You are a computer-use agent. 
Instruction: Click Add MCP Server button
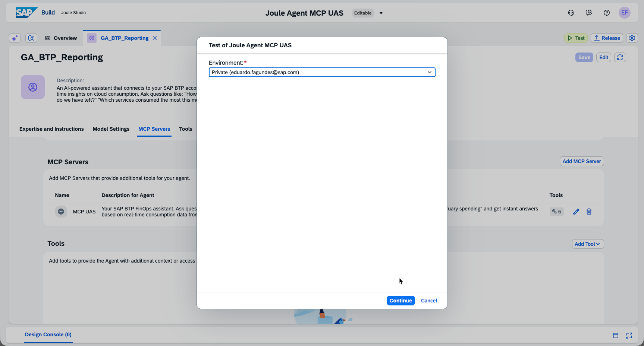point(582,161)
